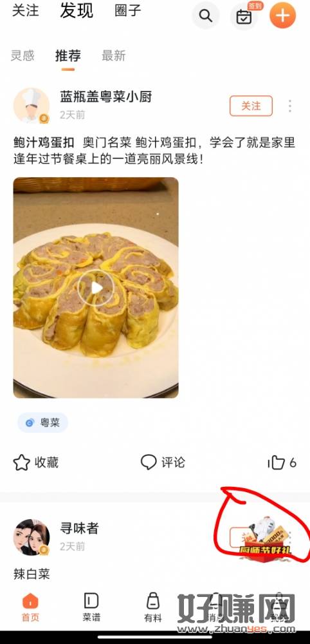The width and height of the screenshot is (310, 644).
Task: Tap the 收藏 star icon
Action: tap(22, 462)
